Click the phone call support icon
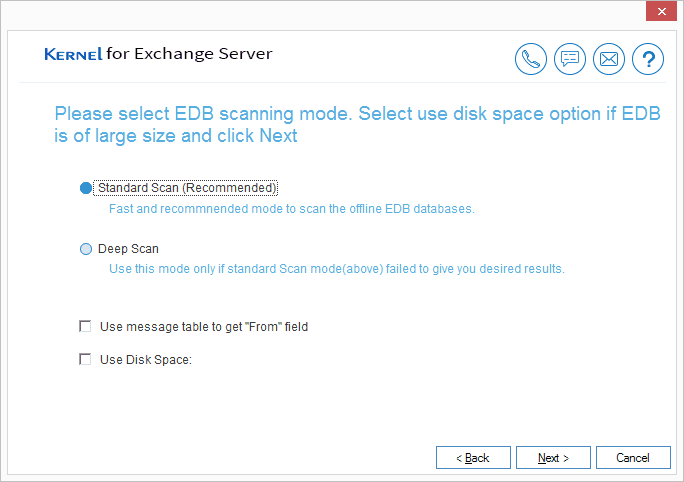The image size is (684, 482). (531, 60)
